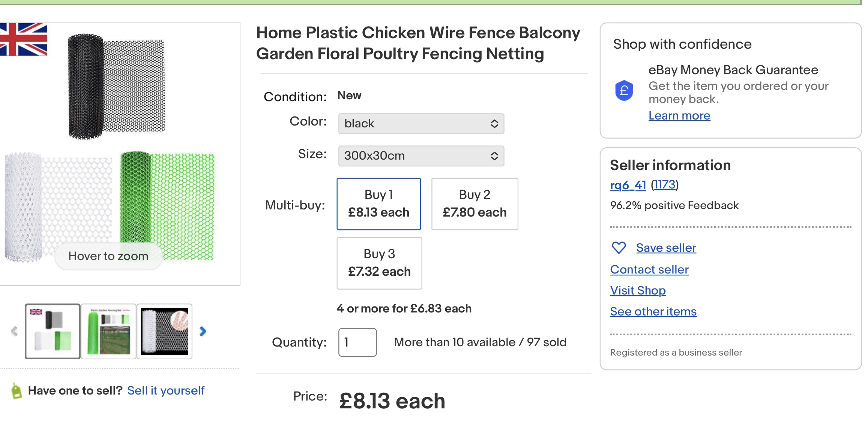The image size is (868, 426).
Task: View See other items link
Action: [653, 311]
